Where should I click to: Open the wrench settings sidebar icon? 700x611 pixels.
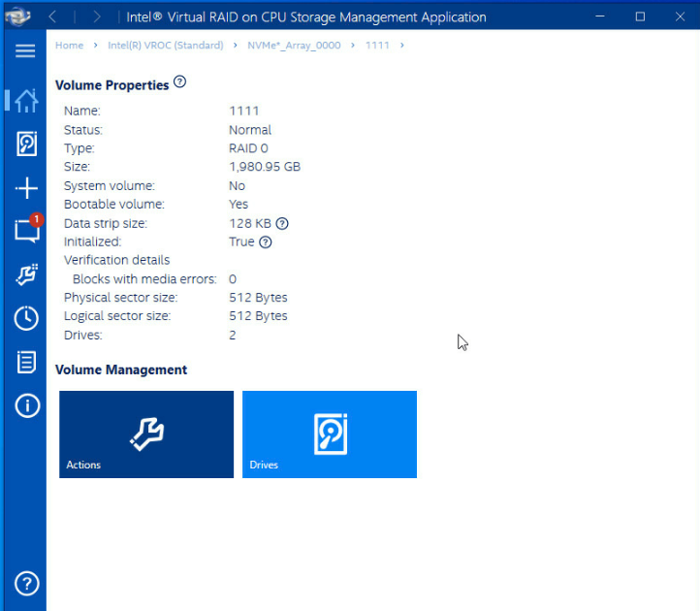point(26,274)
